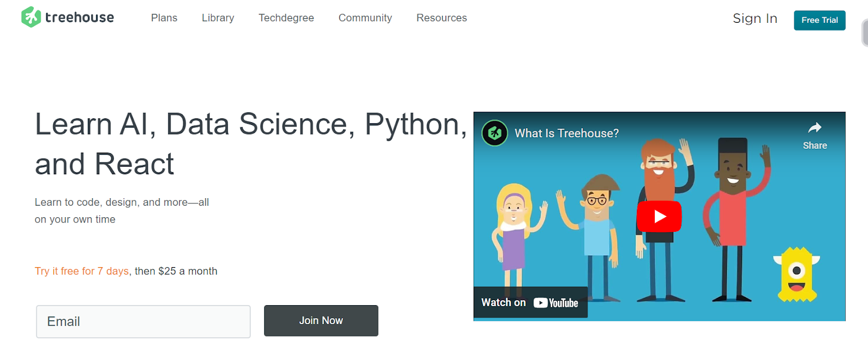Click the Join Now button

pos(321,321)
